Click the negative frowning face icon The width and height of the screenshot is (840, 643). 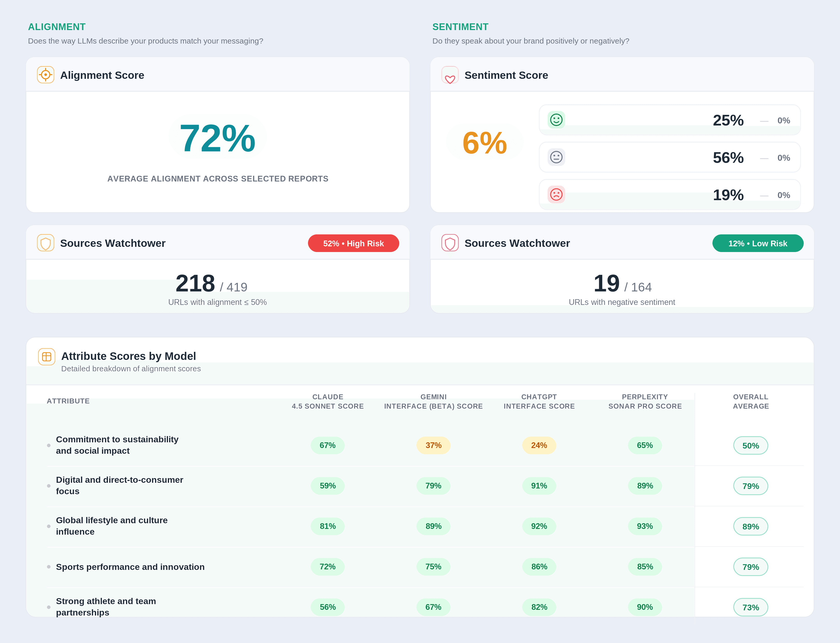556,194
